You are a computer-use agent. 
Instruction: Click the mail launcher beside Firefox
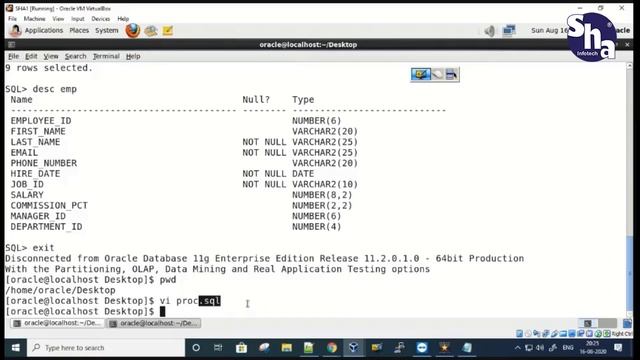click(x=151, y=31)
